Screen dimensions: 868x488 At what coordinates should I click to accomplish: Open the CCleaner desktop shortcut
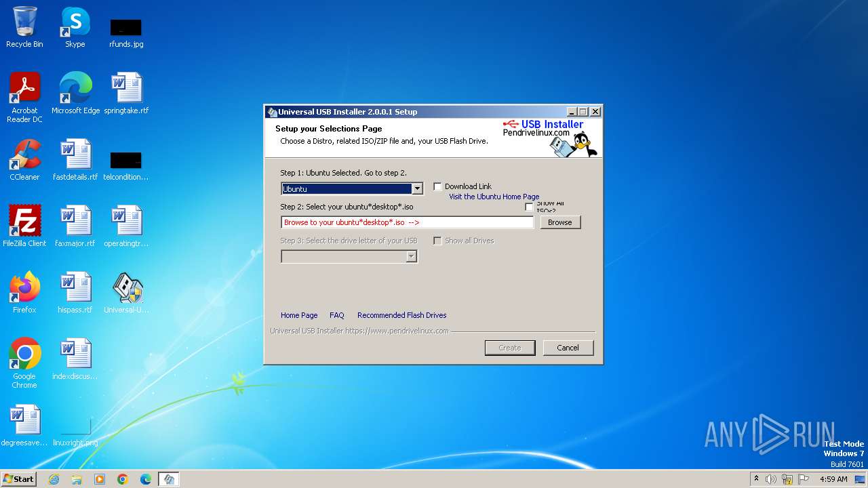coord(24,160)
